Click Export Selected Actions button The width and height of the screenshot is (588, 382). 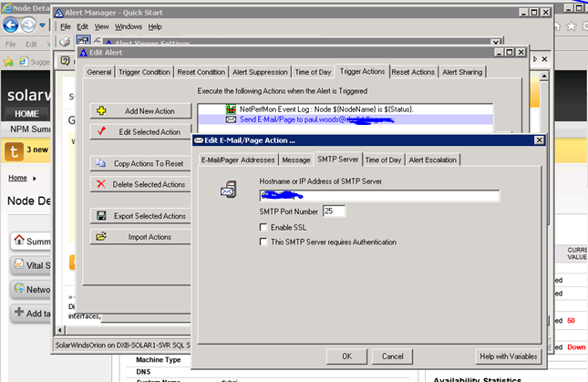[140, 216]
